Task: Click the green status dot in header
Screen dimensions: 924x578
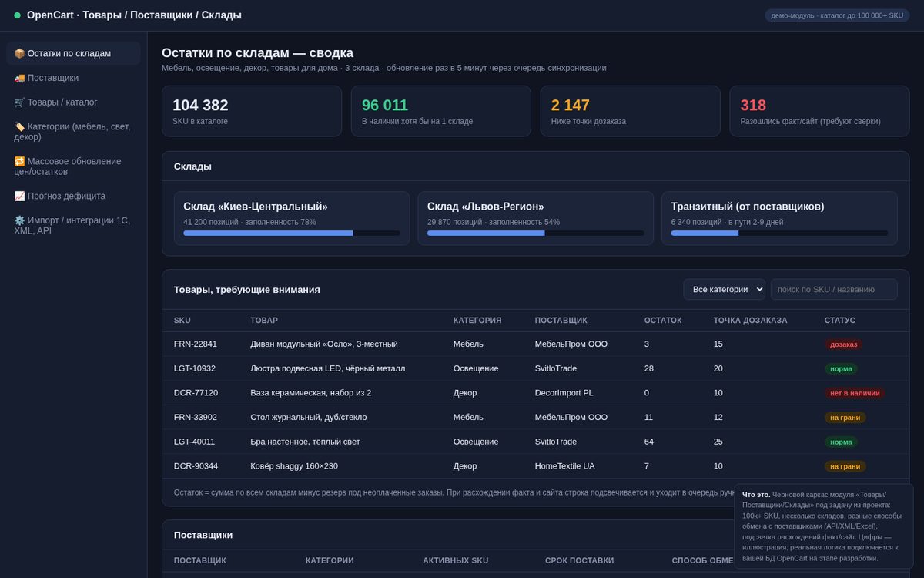Action: 17,15
